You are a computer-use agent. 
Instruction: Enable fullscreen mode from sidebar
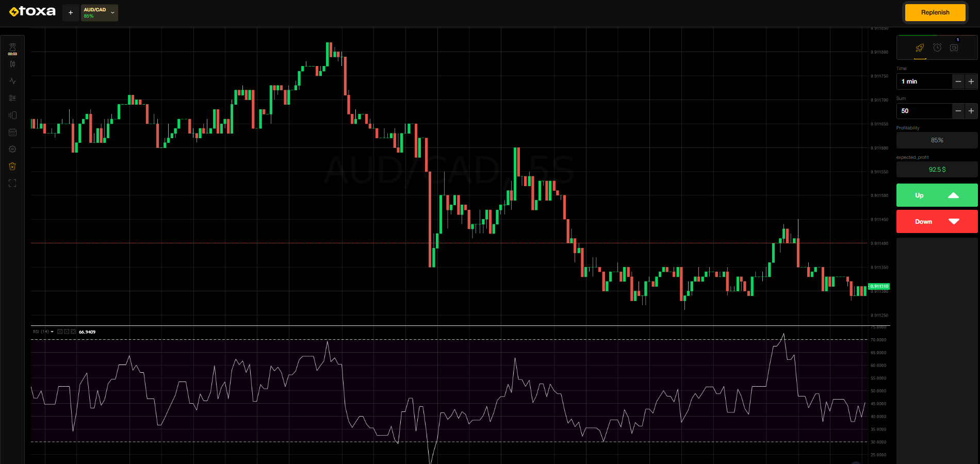[12, 184]
